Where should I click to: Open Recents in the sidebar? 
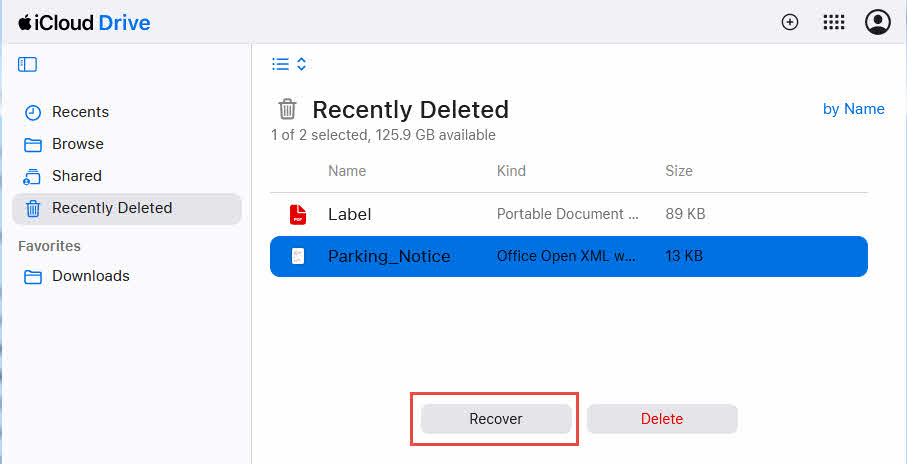(80, 112)
